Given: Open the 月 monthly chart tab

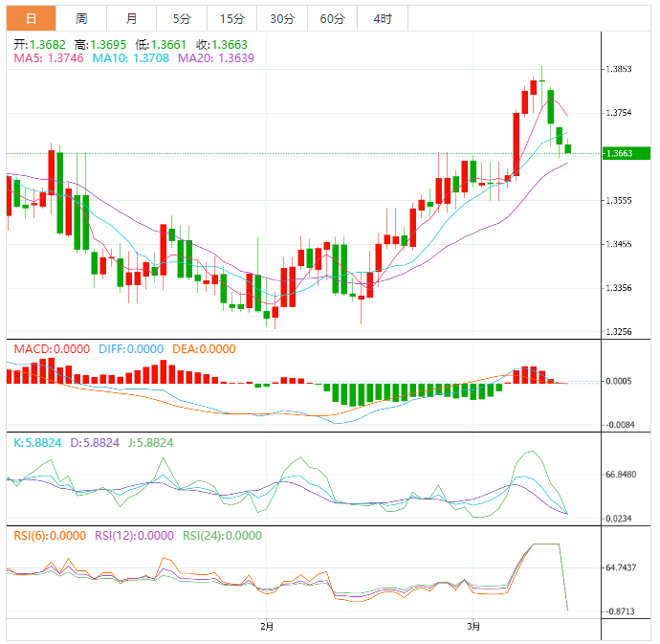Looking at the screenshot, I should [x=131, y=18].
